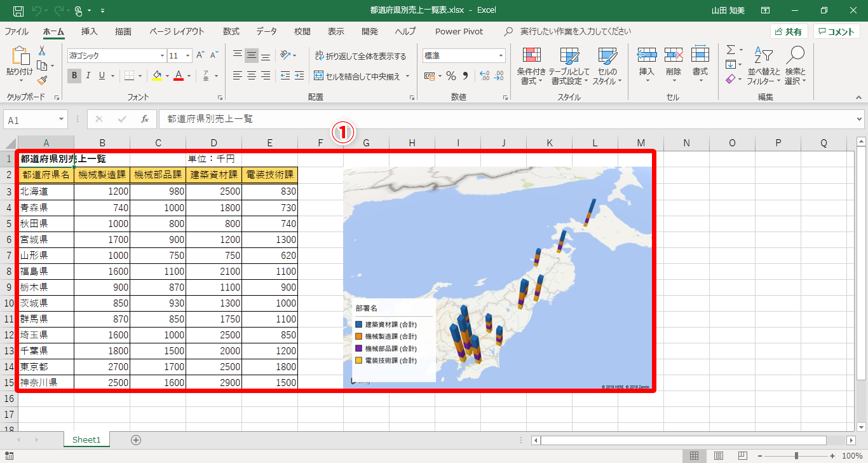
Task: Click the insert function fx icon
Action: click(x=145, y=119)
